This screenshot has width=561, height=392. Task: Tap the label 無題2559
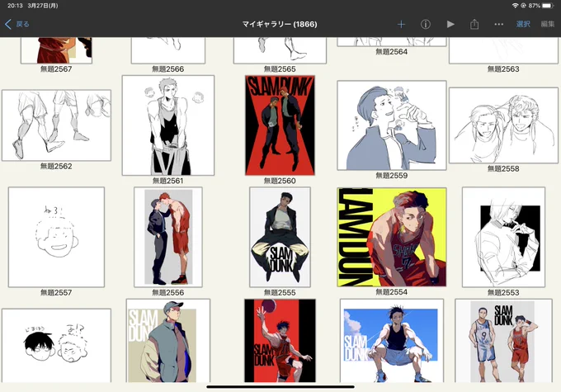click(x=392, y=176)
